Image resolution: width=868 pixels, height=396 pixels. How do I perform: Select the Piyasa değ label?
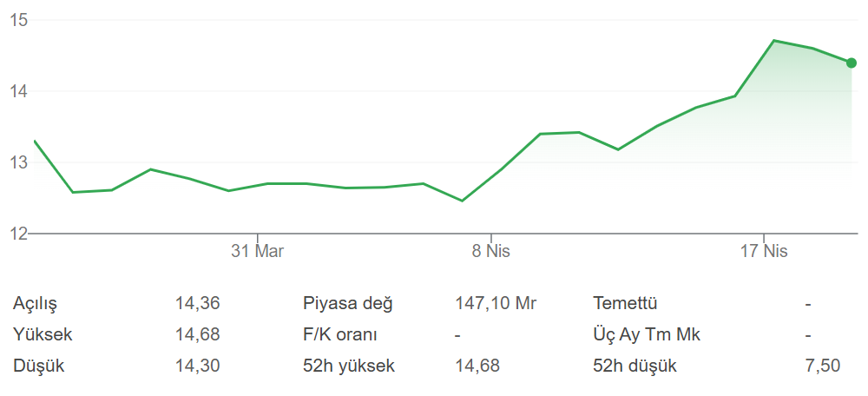pyautogui.click(x=348, y=304)
